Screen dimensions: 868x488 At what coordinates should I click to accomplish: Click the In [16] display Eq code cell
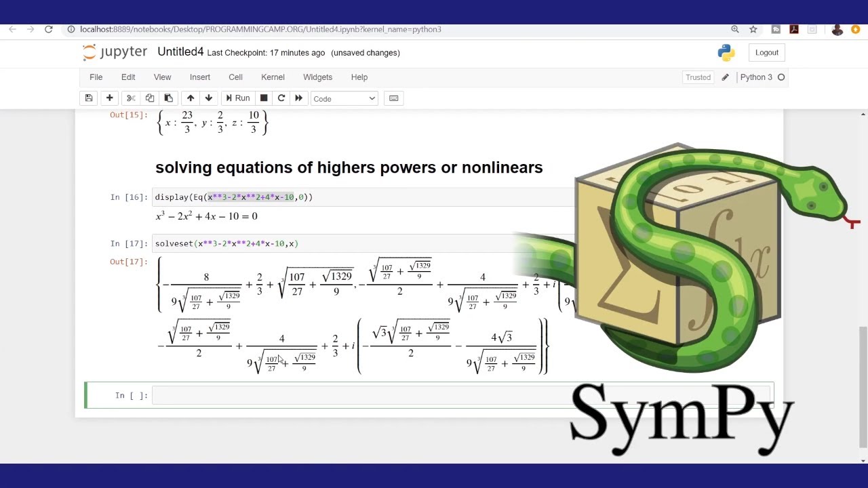tap(363, 197)
